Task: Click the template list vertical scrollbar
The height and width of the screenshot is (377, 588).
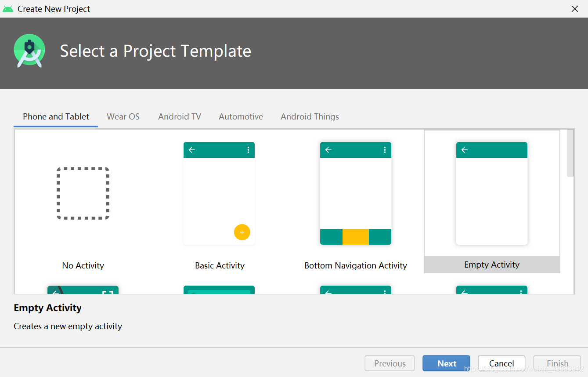Action: 570,153
